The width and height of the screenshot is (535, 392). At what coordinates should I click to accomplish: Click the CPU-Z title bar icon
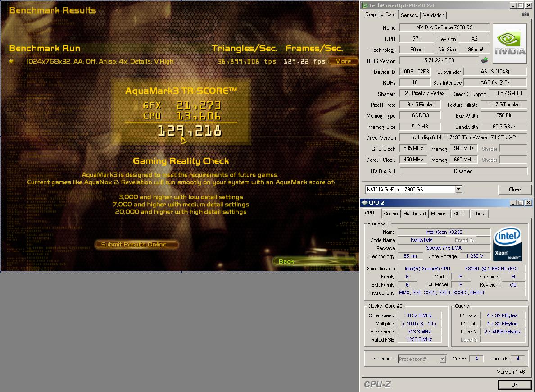pos(364,203)
